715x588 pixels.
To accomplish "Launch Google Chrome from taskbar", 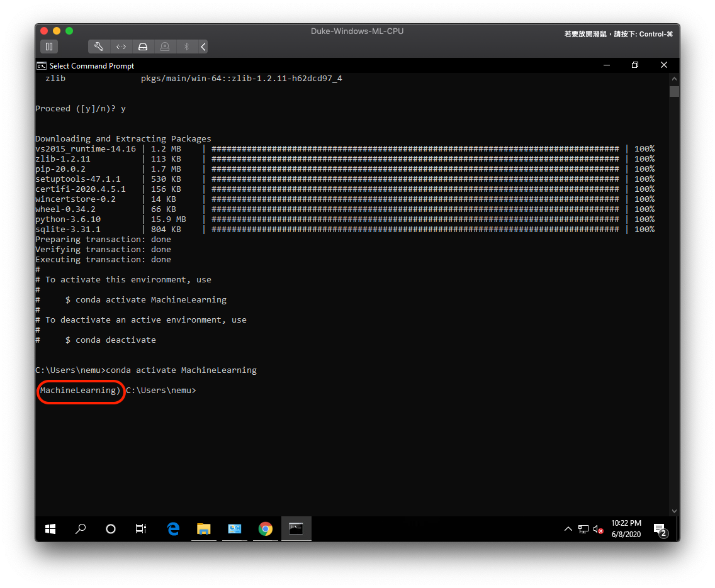I will click(x=265, y=528).
